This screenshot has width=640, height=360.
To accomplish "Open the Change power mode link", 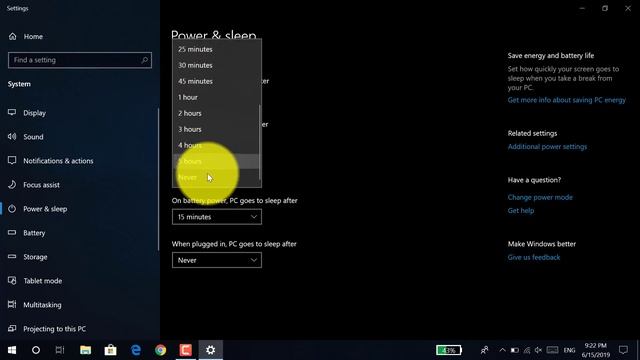I will pos(540,197).
